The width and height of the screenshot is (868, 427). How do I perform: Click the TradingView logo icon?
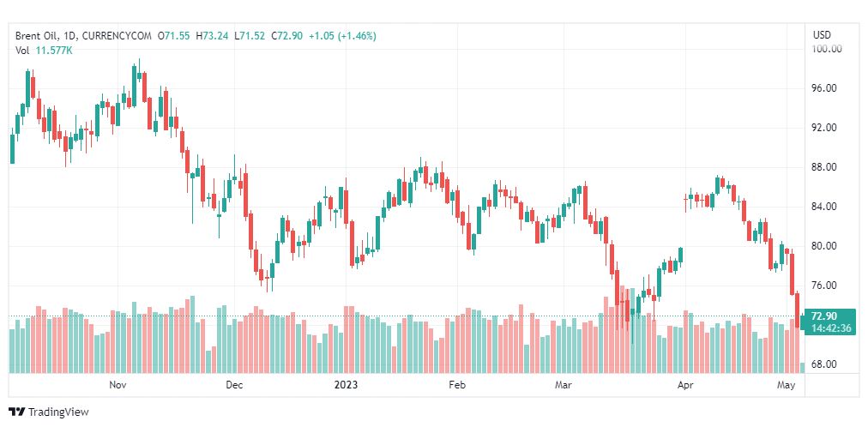16,412
